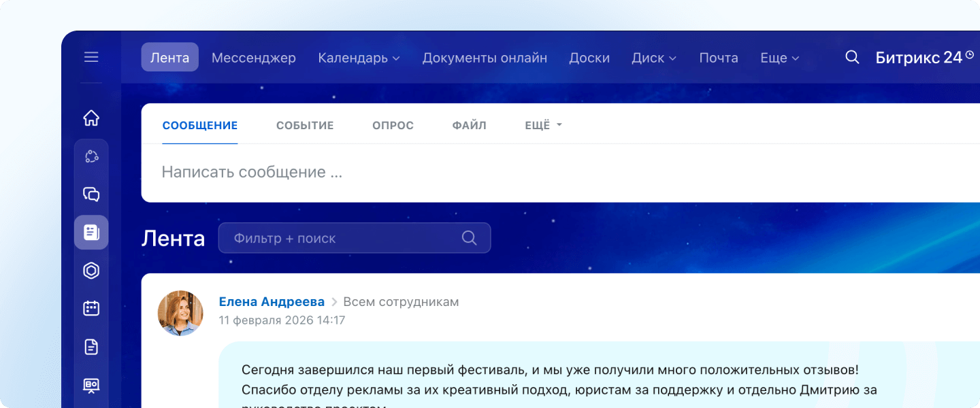
Task: Expand the Диск dropdown in top menu
Action: point(653,58)
